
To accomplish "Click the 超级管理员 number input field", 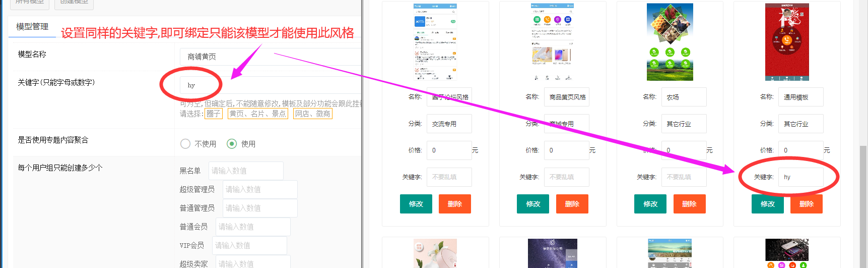I will (260, 190).
